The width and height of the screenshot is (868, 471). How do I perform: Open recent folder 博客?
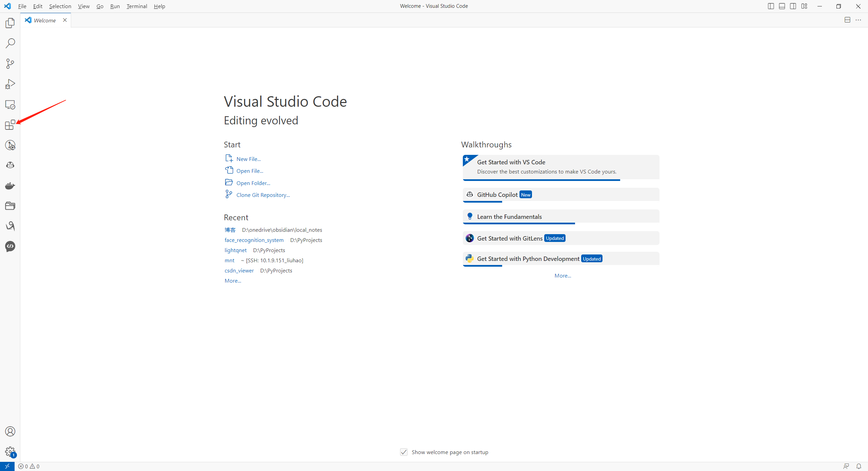click(230, 230)
